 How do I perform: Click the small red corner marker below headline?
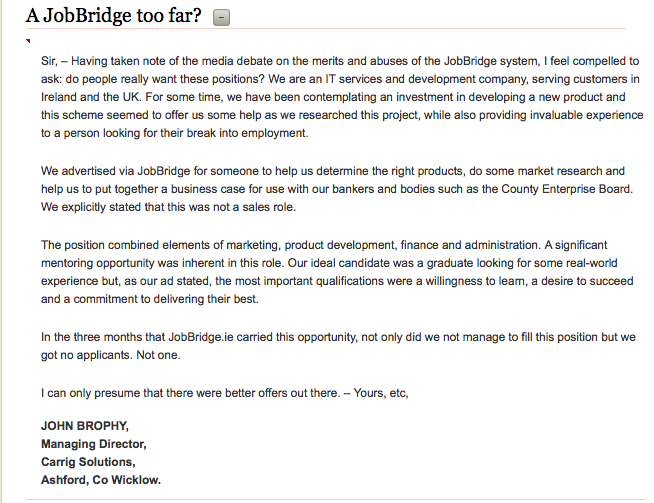(x=29, y=42)
